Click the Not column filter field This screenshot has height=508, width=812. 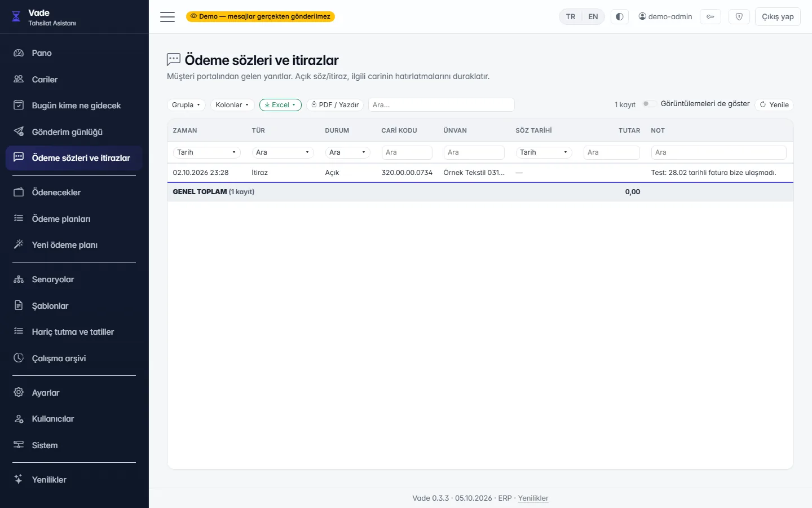719,152
